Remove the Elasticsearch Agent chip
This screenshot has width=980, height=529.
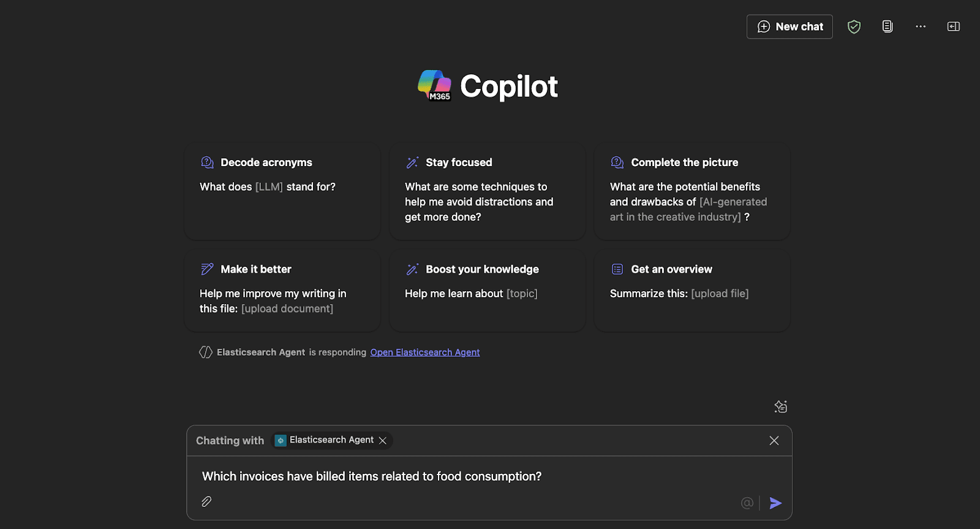383,441
